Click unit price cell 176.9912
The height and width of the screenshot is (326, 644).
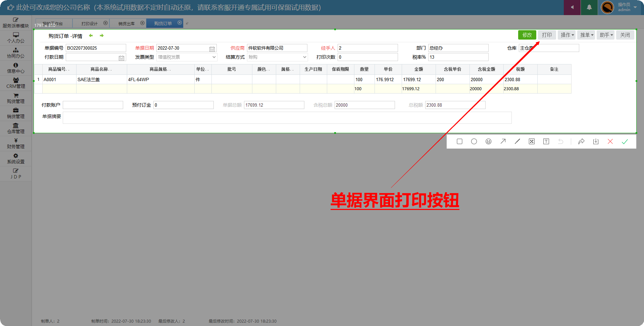(388, 79)
